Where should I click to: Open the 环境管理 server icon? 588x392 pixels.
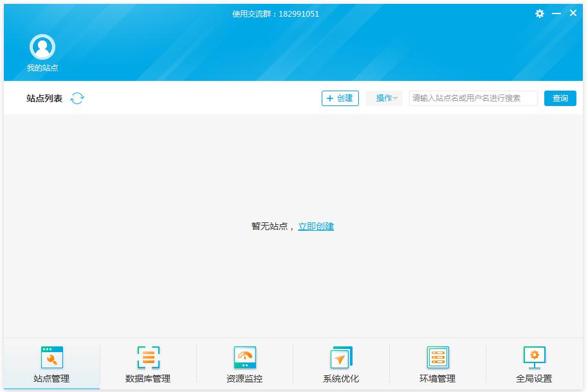pyautogui.click(x=437, y=356)
